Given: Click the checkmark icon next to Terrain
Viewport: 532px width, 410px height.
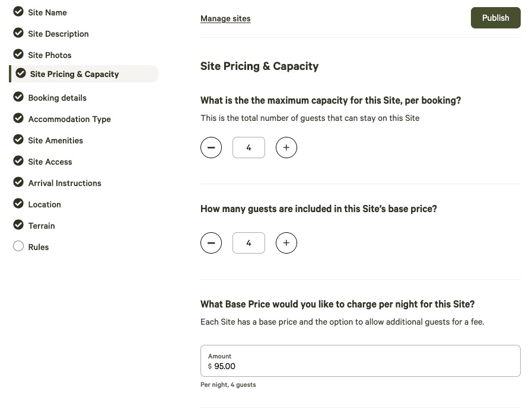Looking at the screenshot, I should pyautogui.click(x=18, y=225).
